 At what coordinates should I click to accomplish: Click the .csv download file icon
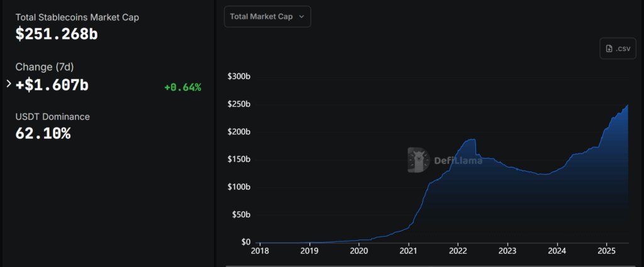[x=609, y=48]
